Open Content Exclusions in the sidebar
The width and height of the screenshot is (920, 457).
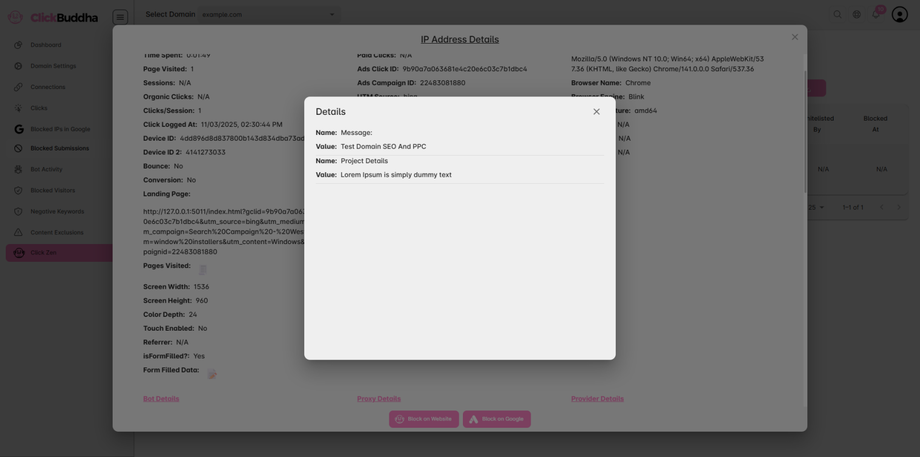[59, 232]
